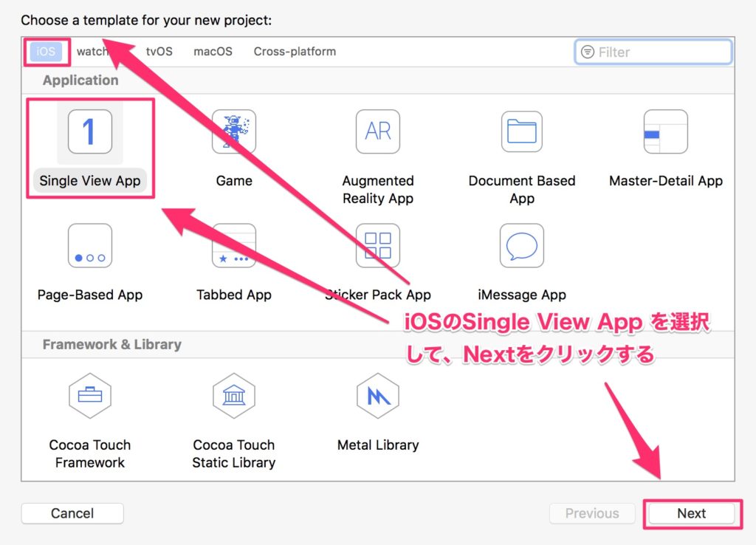Click the disabled Previous button
Image resolution: width=756 pixels, height=545 pixels.
click(x=592, y=513)
